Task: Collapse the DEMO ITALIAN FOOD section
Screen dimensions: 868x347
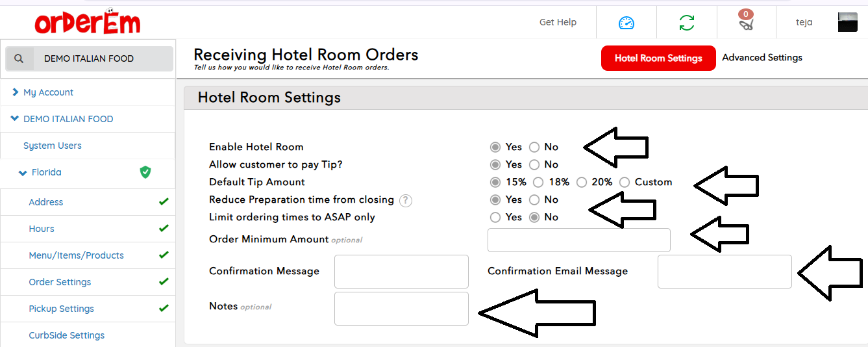Action: click(x=15, y=119)
